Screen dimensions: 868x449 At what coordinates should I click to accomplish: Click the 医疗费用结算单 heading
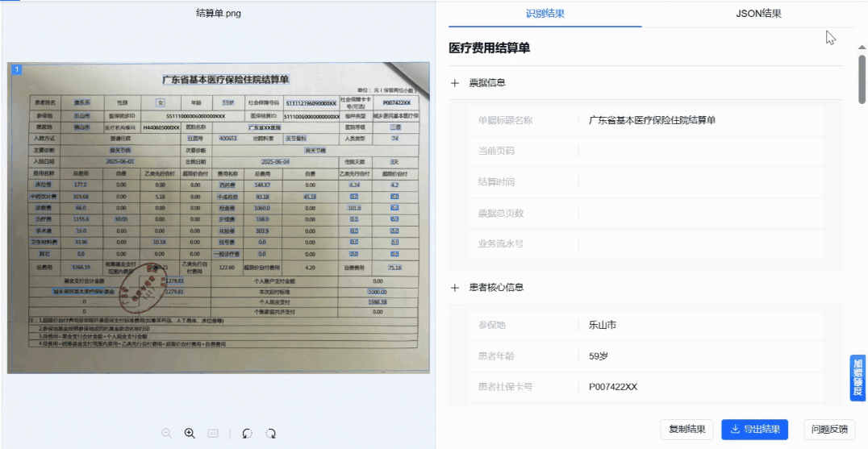point(490,48)
